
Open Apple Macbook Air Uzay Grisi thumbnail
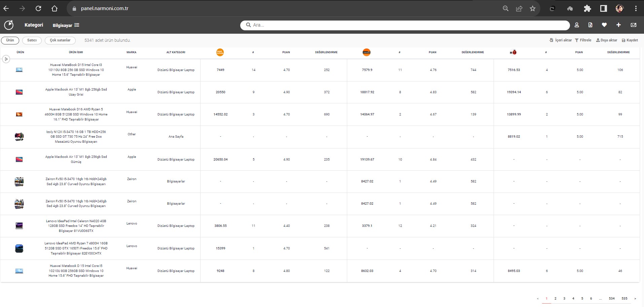(x=19, y=92)
